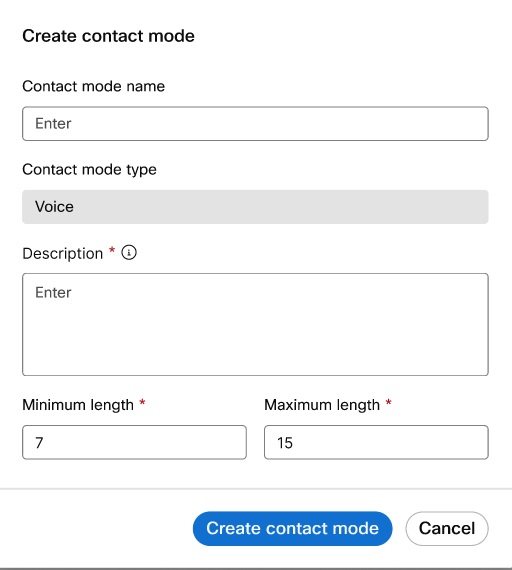512x570 pixels.
Task: Focus the Maximum length field showing 15
Action: [376, 442]
